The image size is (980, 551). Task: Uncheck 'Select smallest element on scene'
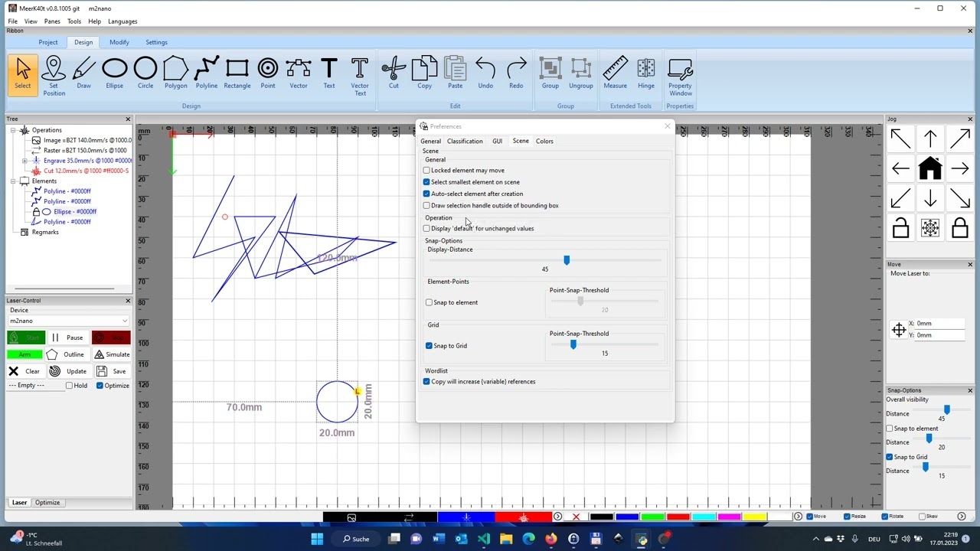click(x=426, y=182)
